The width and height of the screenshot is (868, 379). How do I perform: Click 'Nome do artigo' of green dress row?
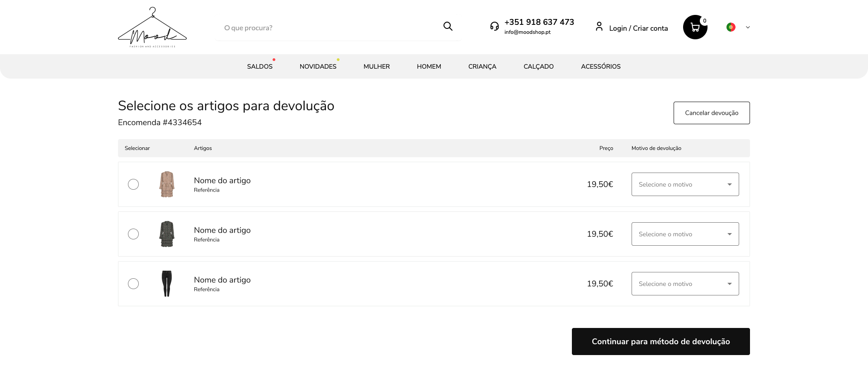click(x=222, y=230)
